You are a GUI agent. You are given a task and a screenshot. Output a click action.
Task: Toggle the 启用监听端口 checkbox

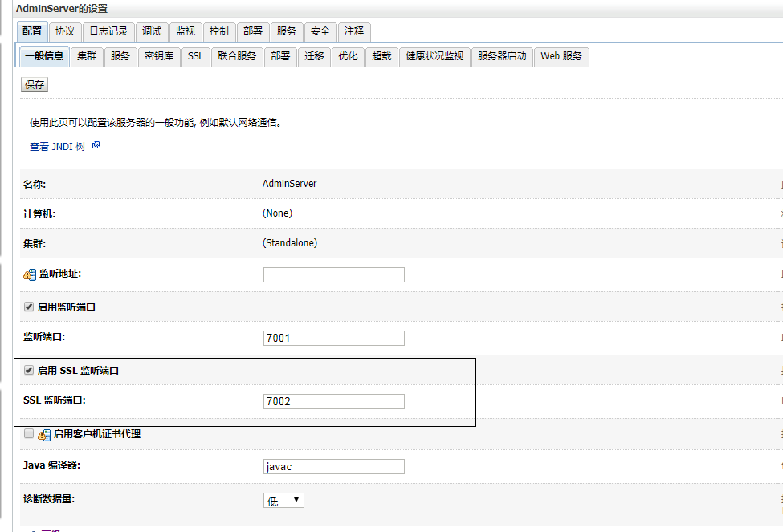[x=29, y=307]
